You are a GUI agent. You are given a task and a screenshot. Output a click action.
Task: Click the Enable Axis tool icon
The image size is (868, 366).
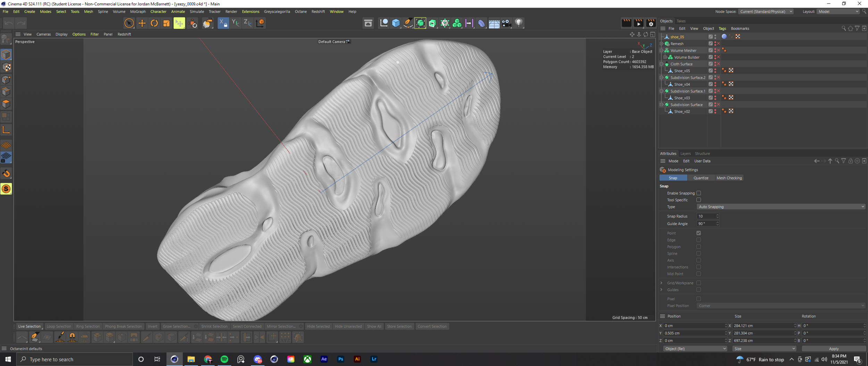pyautogui.click(x=6, y=130)
